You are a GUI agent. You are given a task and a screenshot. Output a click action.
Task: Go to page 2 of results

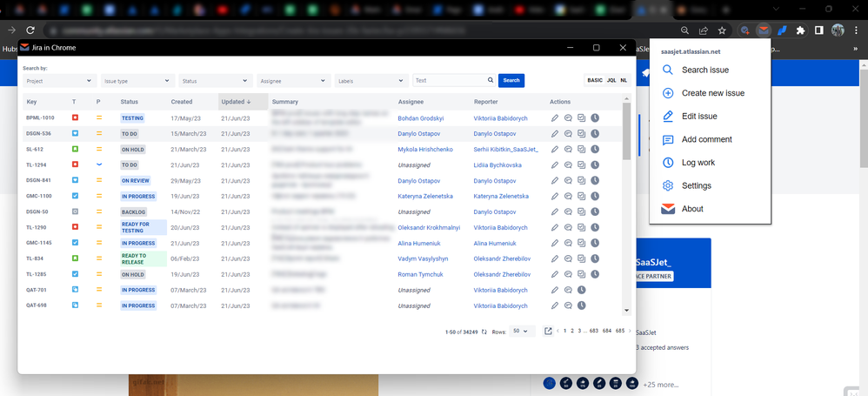pos(571,331)
